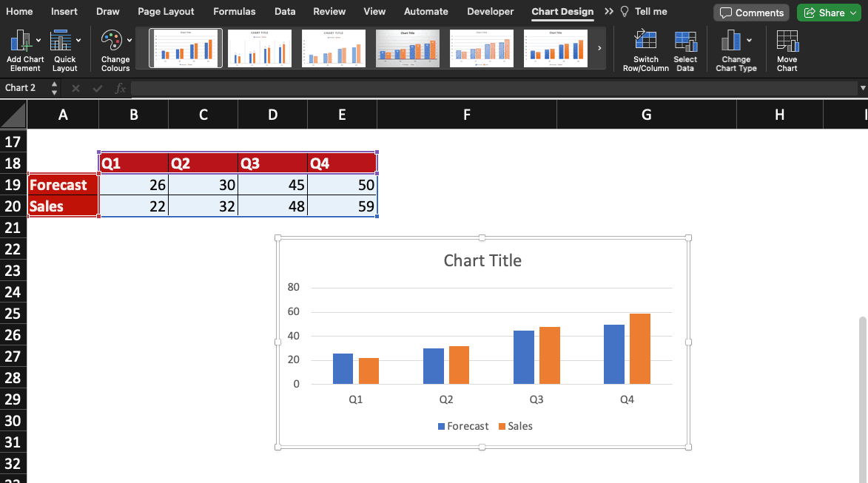Viewport: 868px width, 483px height.
Task: Open the Change Chart Type dropdown arrow
Action: point(748,41)
